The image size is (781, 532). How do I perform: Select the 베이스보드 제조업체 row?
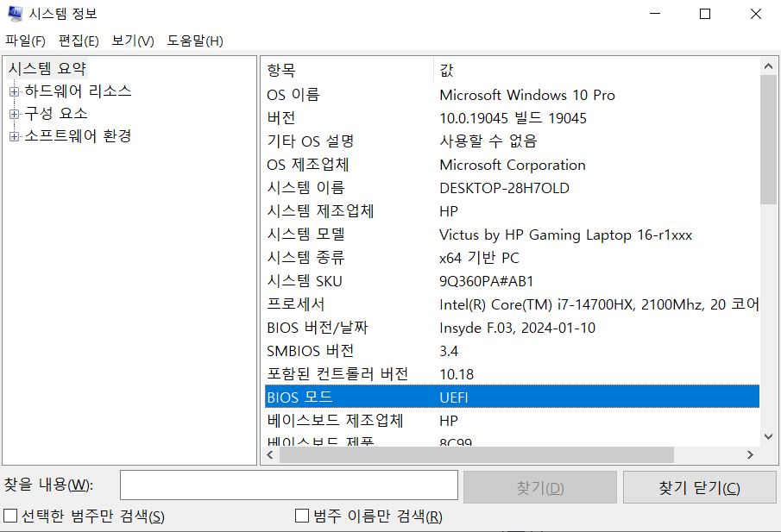click(x=512, y=421)
